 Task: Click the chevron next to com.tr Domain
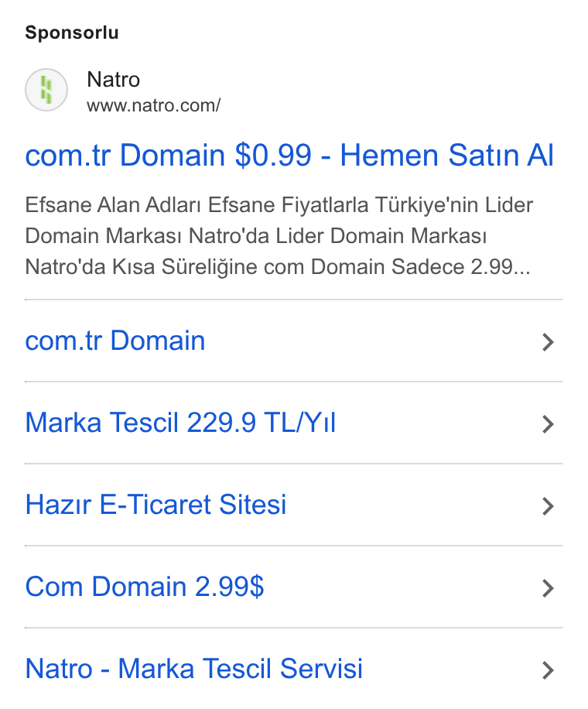(548, 342)
